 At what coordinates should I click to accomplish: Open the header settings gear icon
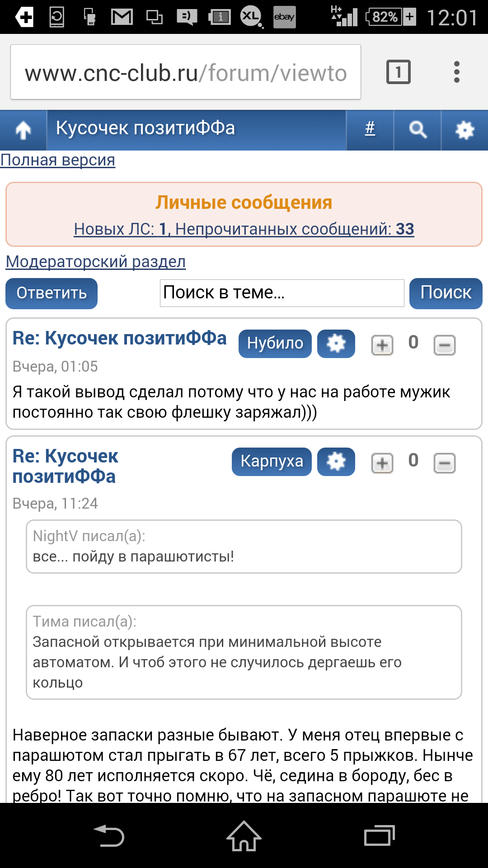click(465, 130)
